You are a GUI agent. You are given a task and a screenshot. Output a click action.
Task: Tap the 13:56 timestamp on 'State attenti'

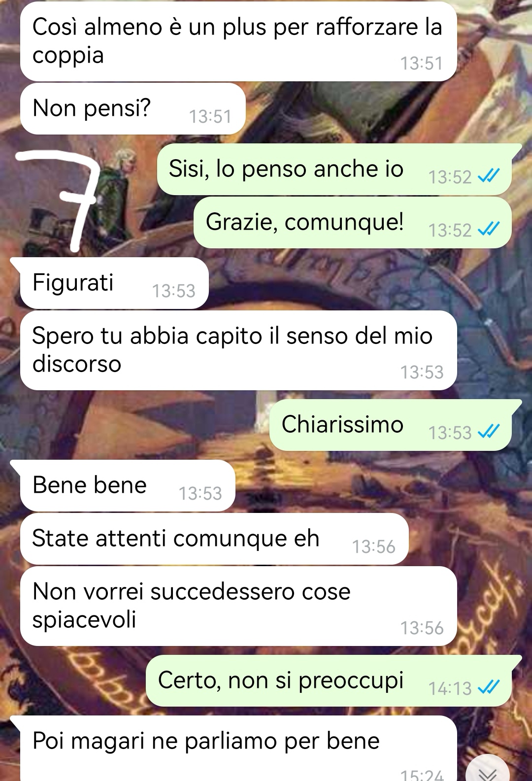374,546
